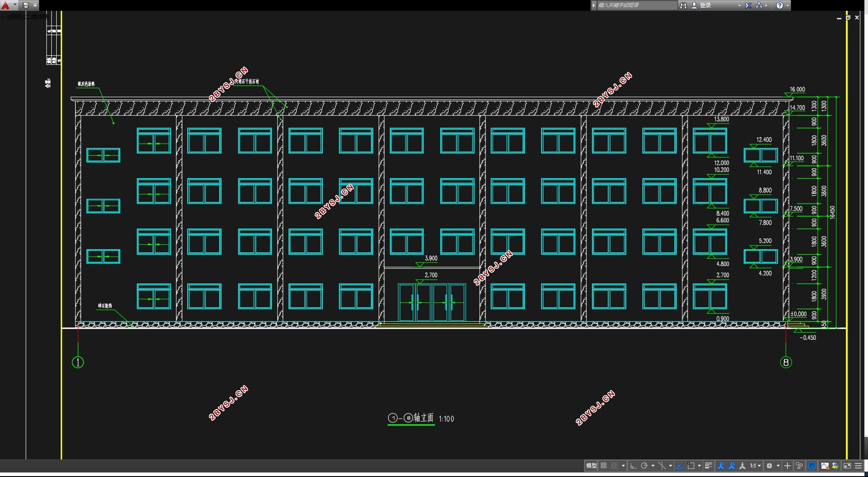Viewport: 868px width, 477px height.
Task: Select the 0.900 sill elevation label
Action: 723,319
